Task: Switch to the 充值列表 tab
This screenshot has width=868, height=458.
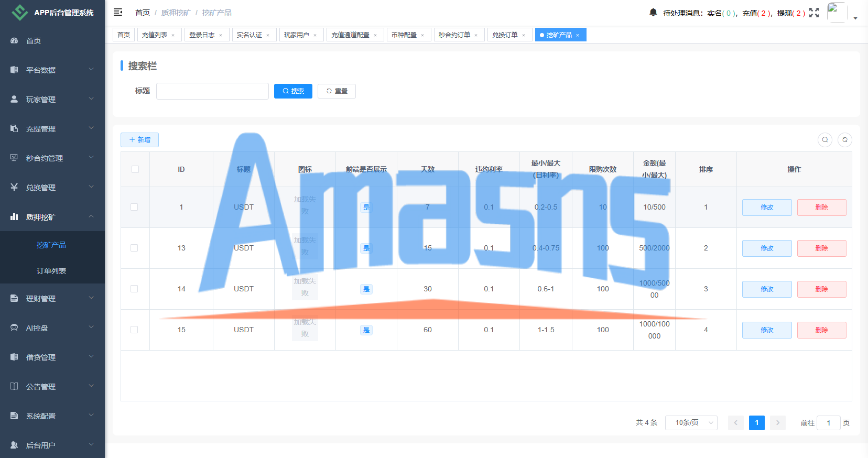Action: [159, 35]
